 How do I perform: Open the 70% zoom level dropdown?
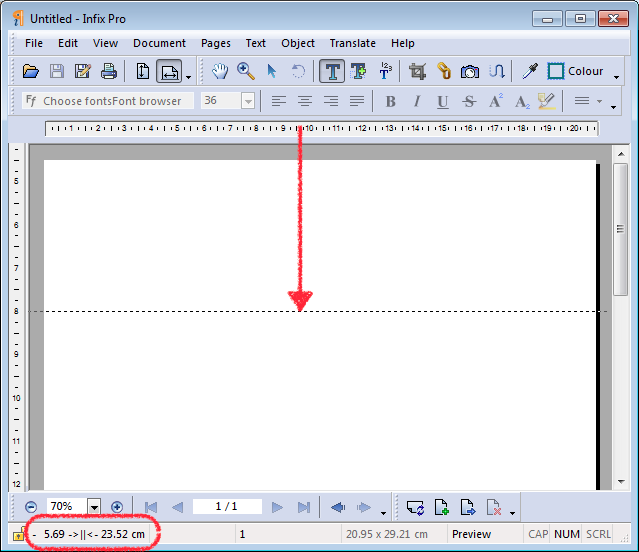94,507
